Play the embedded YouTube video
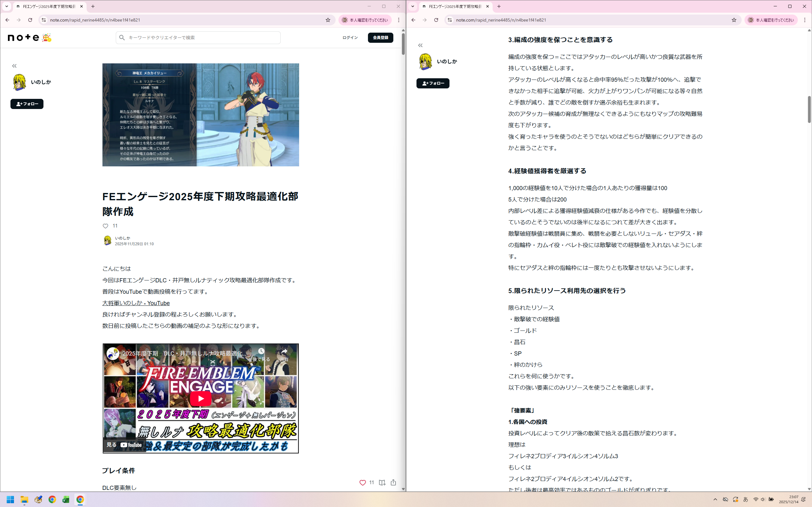The image size is (812, 507). [200, 398]
